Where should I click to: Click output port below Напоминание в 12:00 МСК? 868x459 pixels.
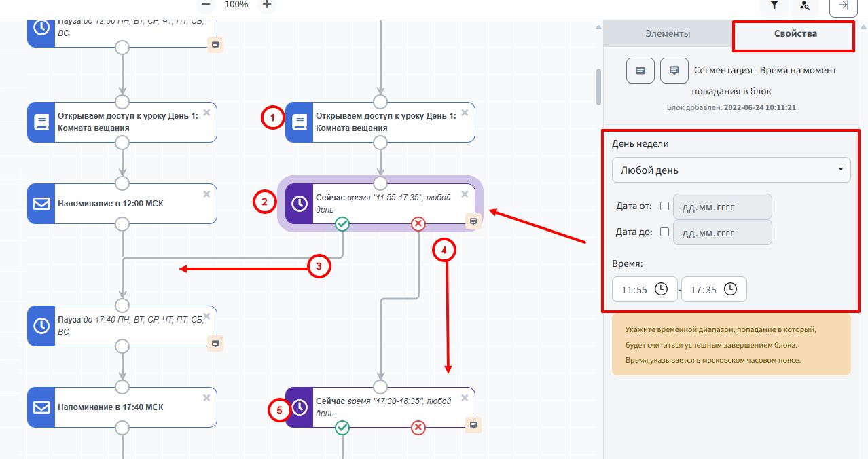pos(122,224)
